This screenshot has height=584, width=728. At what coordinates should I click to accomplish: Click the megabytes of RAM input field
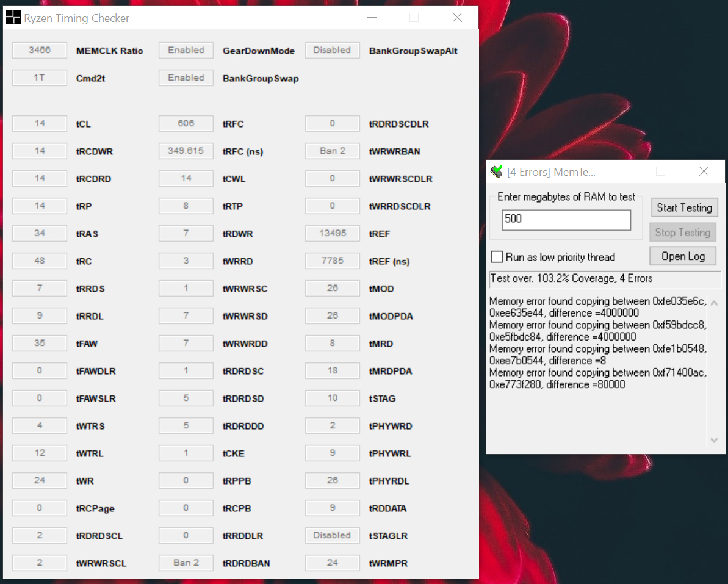(566, 219)
